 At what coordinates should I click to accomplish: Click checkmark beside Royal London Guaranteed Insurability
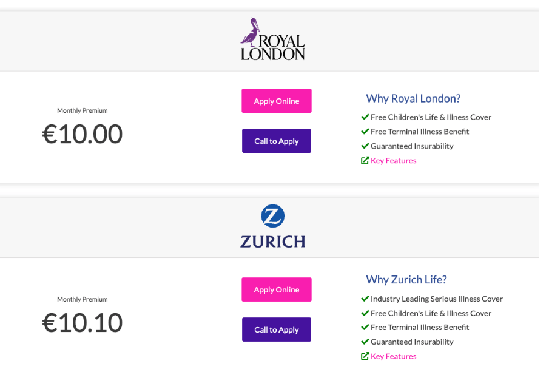point(365,146)
